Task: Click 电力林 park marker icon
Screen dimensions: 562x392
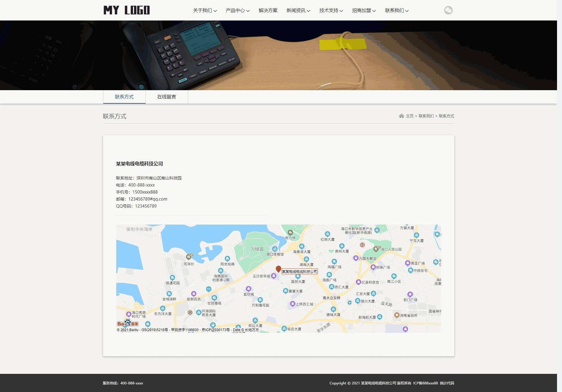Action: pos(290,233)
